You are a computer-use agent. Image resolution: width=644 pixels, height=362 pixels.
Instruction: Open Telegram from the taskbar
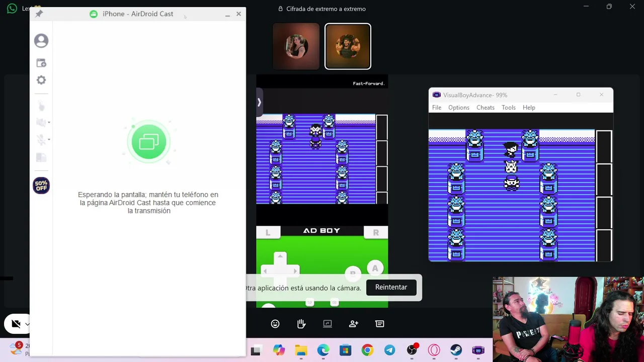389,350
